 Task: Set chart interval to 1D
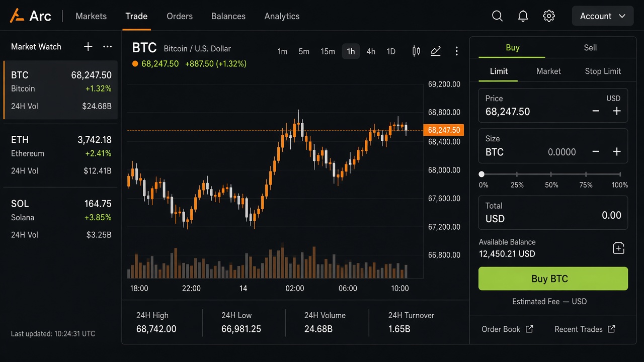click(x=391, y=51)
